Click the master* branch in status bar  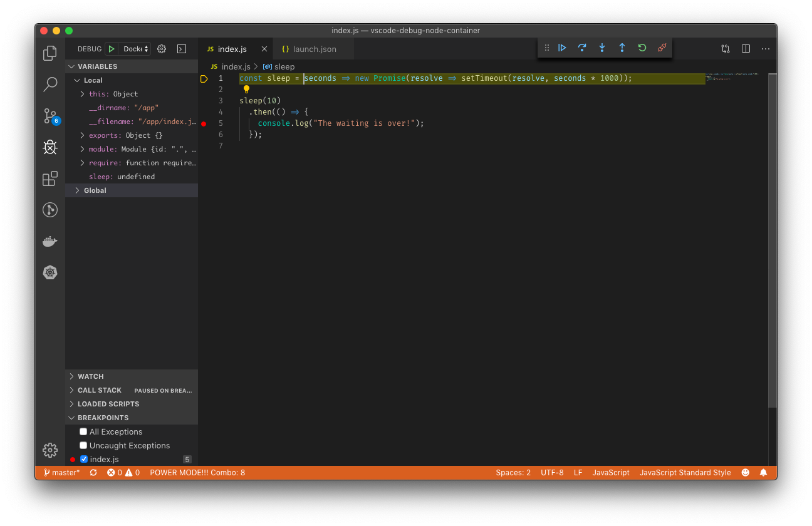click(62, 473)
